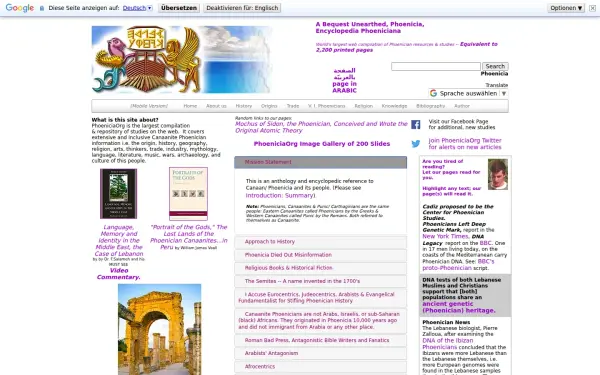
Task: Click the Google logo in translate bar
Action: (20, 8)
